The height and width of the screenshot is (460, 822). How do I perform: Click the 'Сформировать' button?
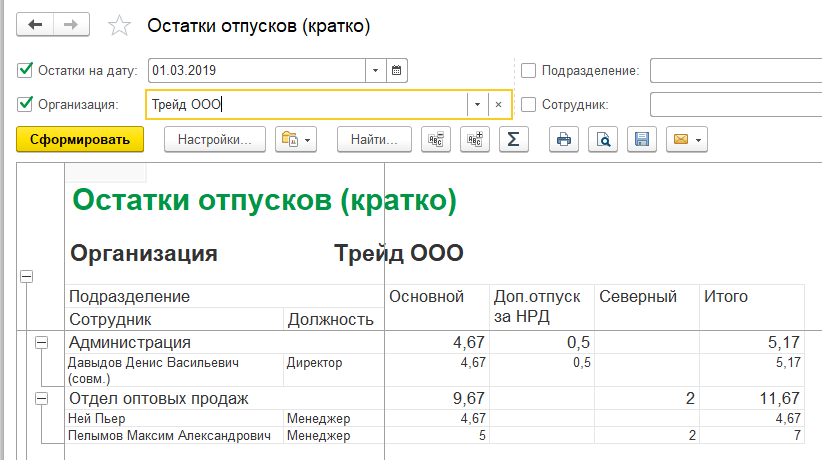[x=80, y=139]
